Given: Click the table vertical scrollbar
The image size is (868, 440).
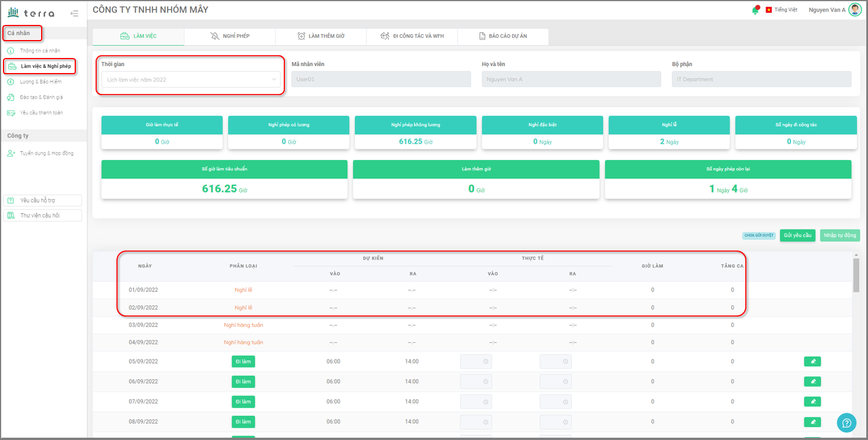Looking at the screenshot, I should (x=856, y=275).
